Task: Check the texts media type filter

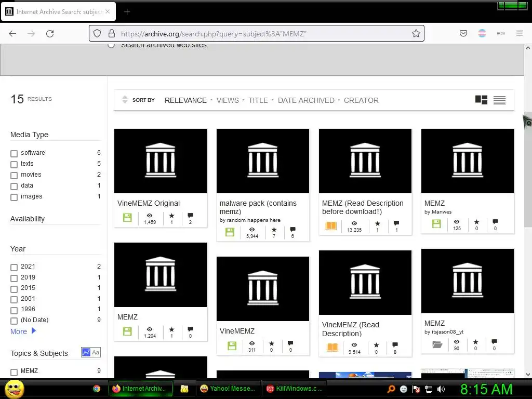Action: point(14,165)
